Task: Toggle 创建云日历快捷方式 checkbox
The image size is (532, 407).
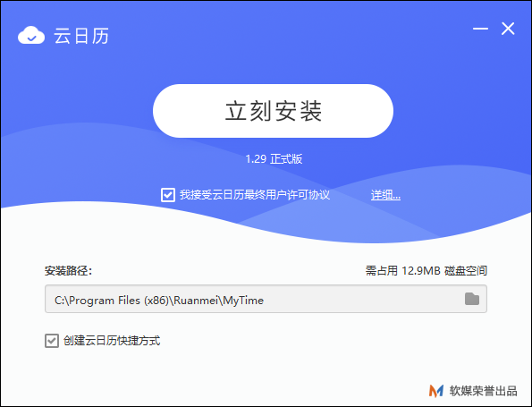Action: 52,341
